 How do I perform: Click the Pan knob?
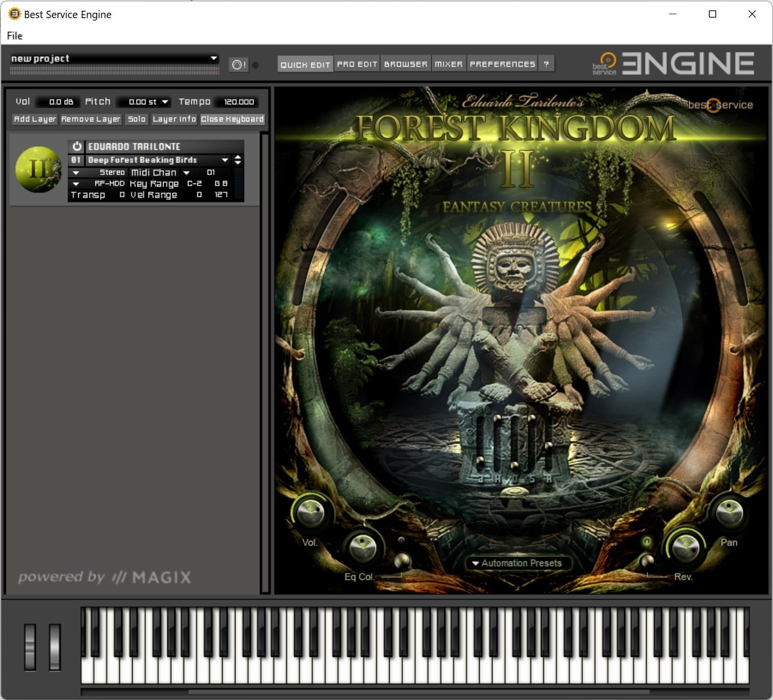point(729,513)
